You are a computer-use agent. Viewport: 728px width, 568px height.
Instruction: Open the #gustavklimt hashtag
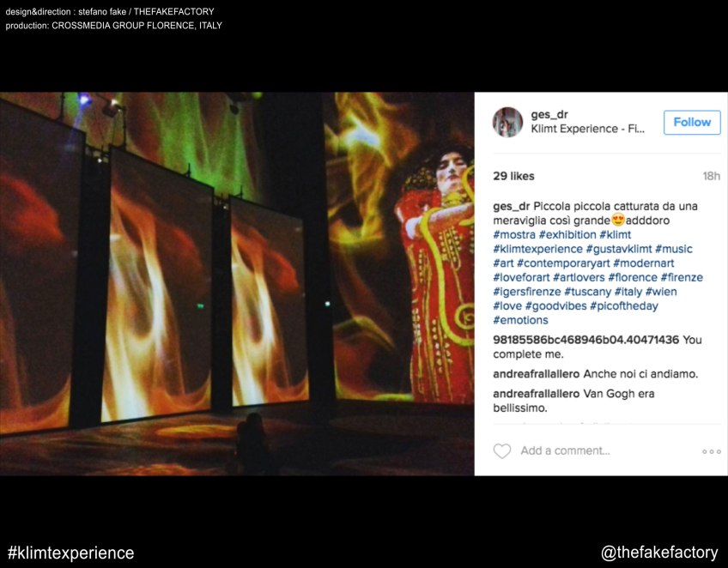pos(619,249)
